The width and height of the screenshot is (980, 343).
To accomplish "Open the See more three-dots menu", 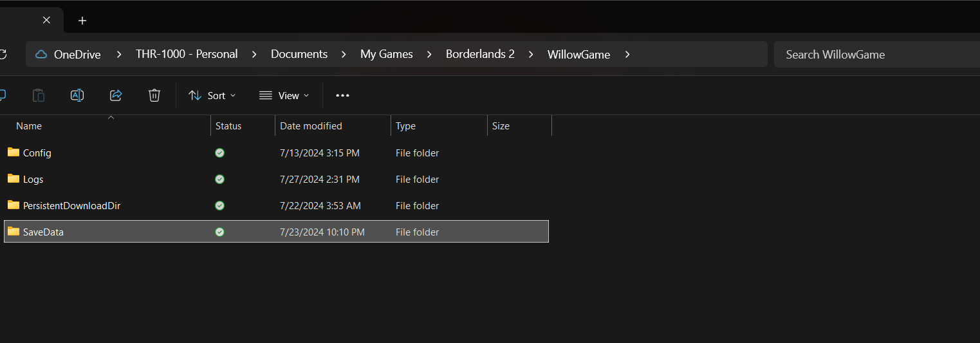I will pyautogui.click(x=342, y=95).
